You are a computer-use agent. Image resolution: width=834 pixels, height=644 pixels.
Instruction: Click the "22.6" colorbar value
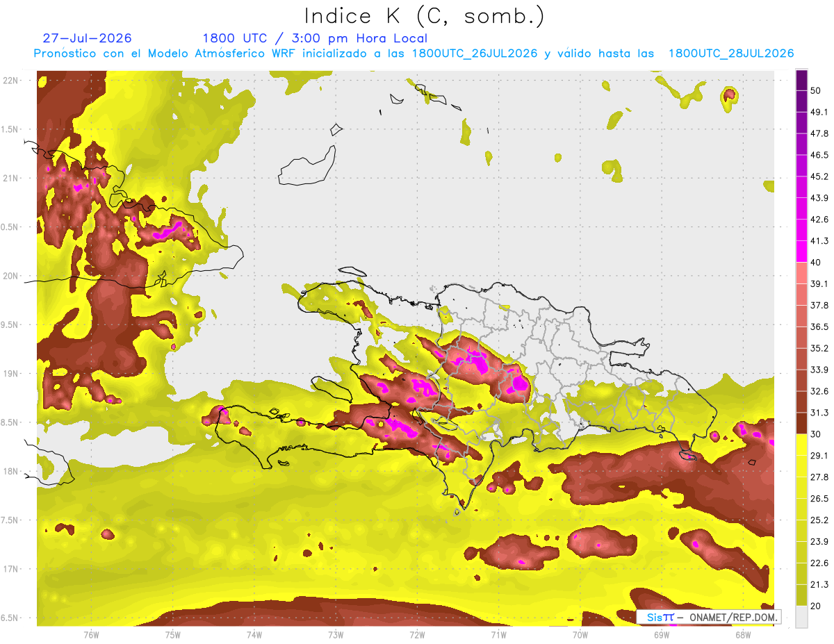(819, 563)
